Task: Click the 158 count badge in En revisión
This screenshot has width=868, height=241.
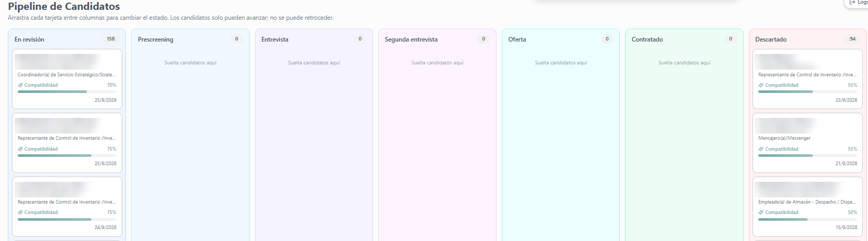Action: 111,39
